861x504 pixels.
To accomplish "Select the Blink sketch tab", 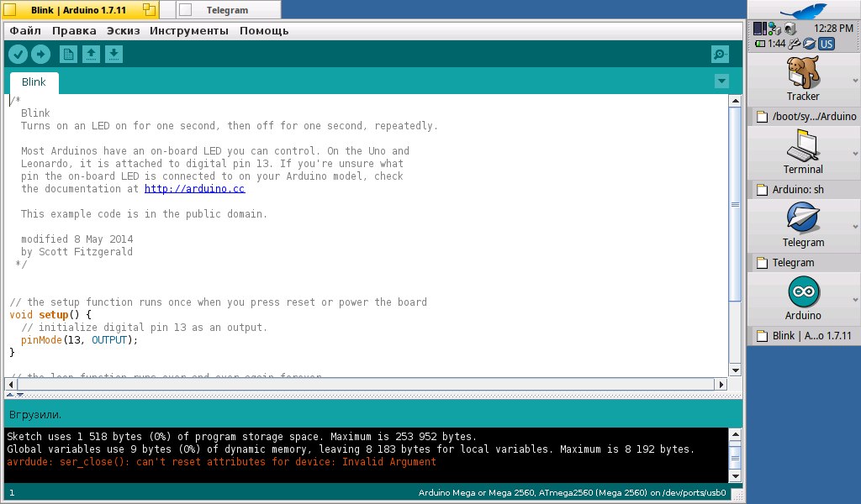I will point(34,82).
